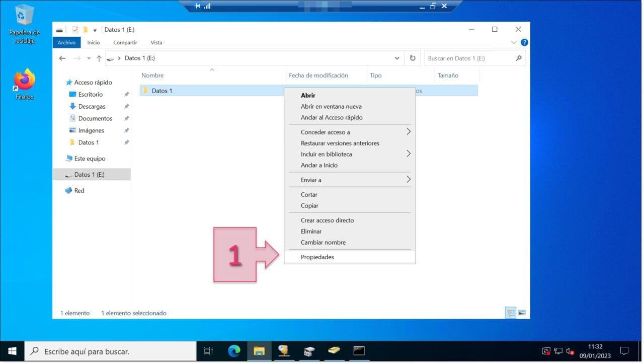Expand the Enviar a submenu
Viewport: 644px width, 364px height.
coord(408,180)
